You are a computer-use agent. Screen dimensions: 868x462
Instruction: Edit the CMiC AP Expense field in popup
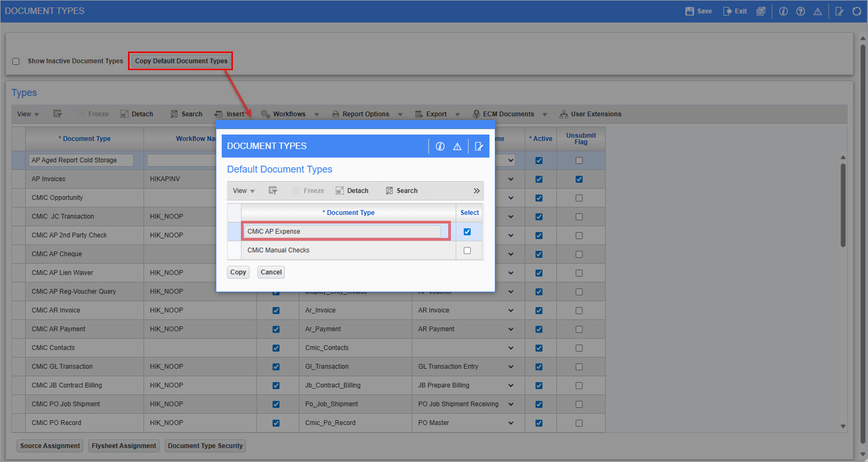[x=342, y=232]
